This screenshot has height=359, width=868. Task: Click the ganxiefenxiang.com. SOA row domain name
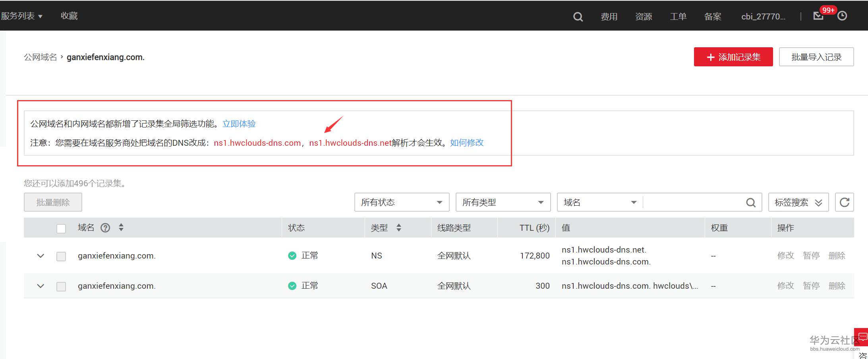click(x=117, y=286)
